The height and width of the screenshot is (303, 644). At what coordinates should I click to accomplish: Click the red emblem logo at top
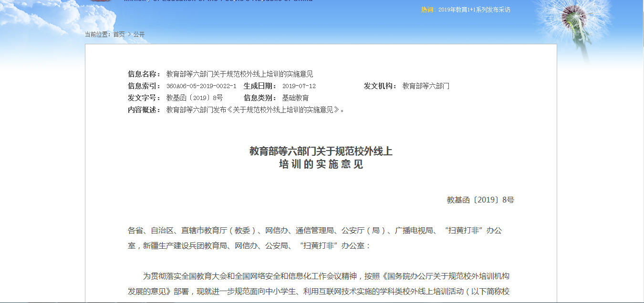pyautogui.click(x=101, y=0)
